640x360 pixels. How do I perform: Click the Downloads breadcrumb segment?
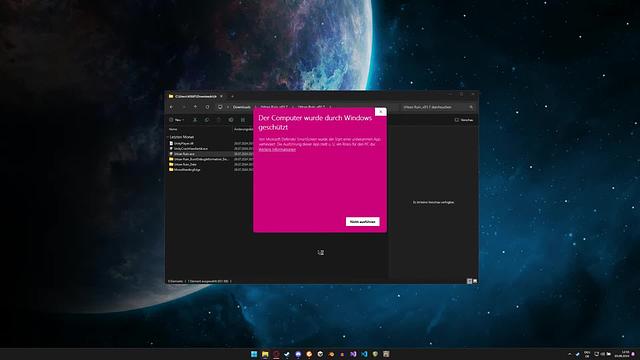coord(242,107)
